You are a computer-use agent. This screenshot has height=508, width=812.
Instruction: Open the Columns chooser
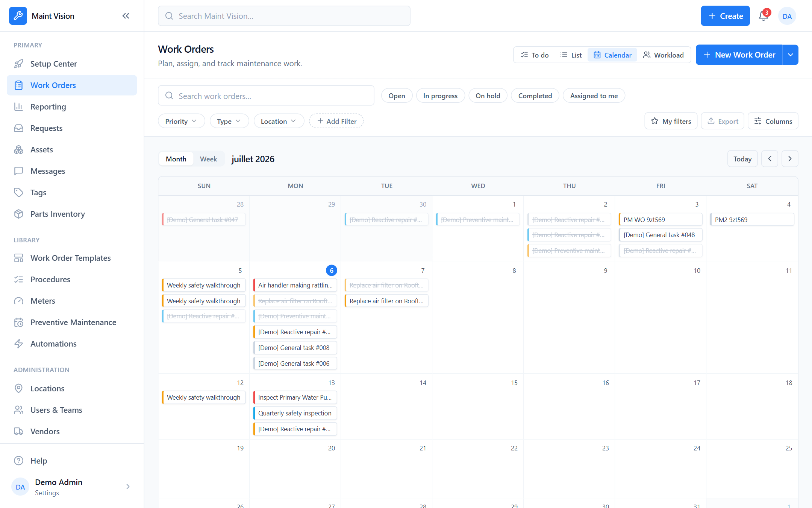[x=773, y=121]
